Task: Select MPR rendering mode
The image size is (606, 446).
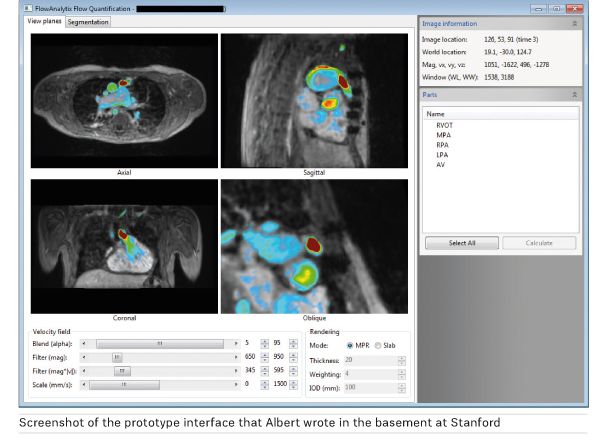Action: tap(348, 344)
